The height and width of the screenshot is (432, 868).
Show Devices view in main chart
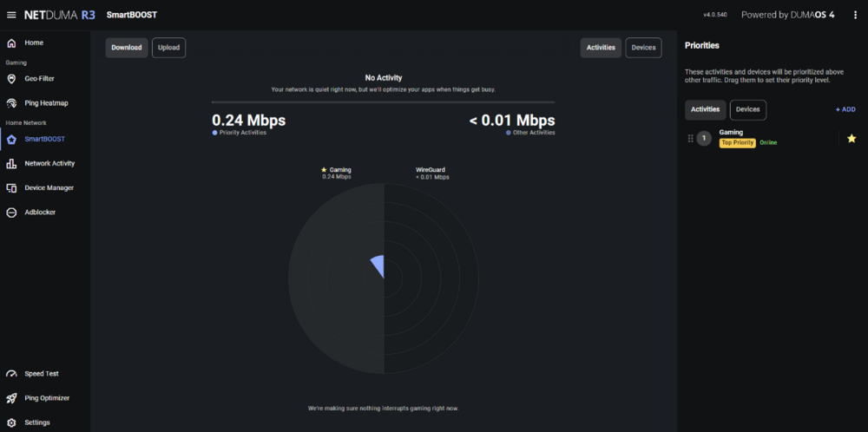(x=643, y=48)
